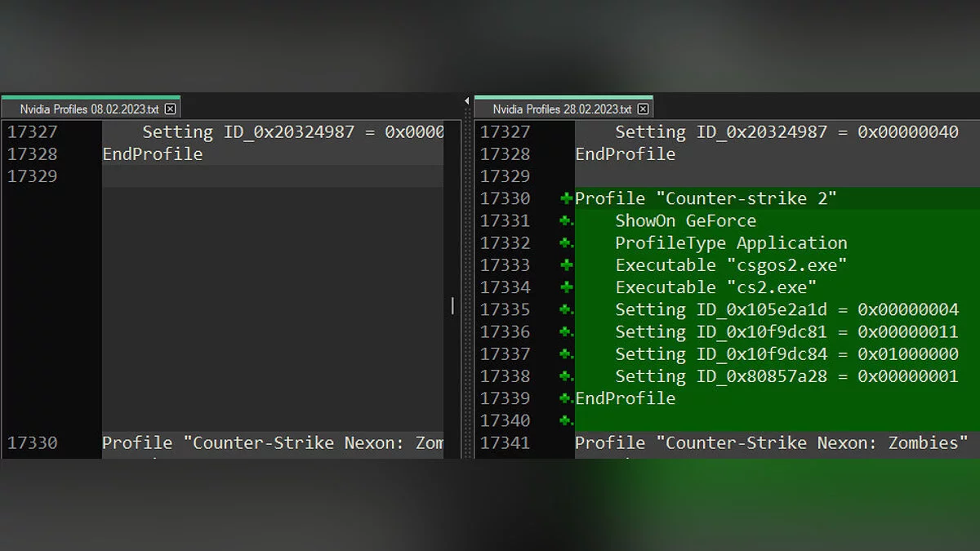This screenshot has width=980, height=551.
Task: Click the plus marker on line 17337
Action: pyautogui.click(x=566, y=353)
